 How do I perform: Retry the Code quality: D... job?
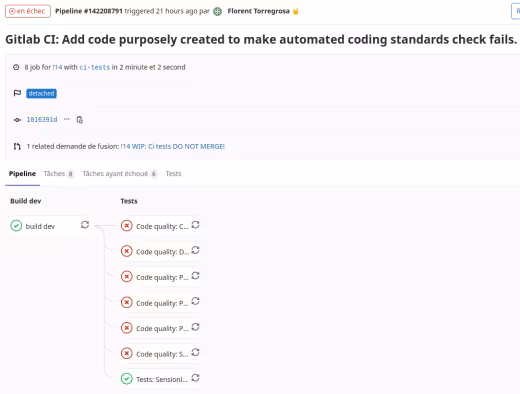[x=196, y=250]
